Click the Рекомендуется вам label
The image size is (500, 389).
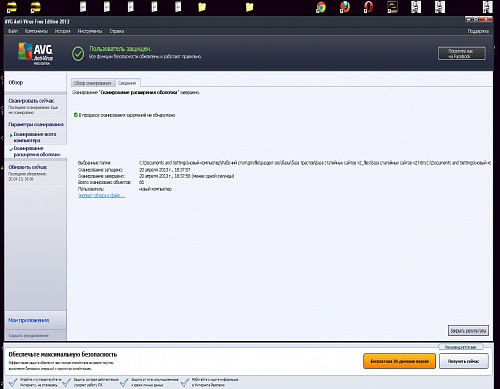[460, 347]
